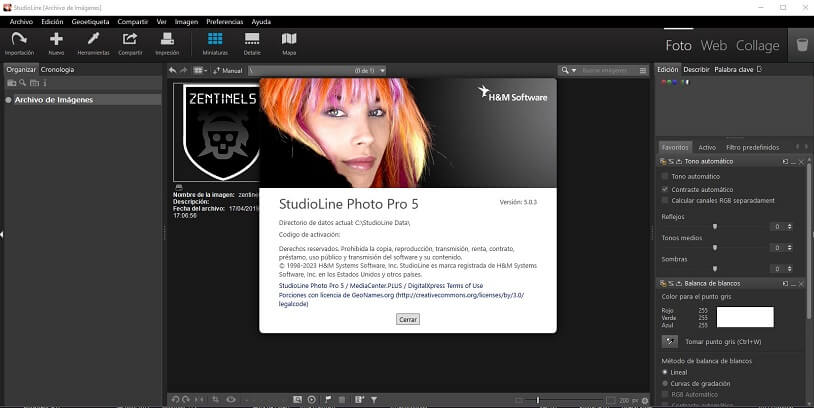
Task: Click the Importación toolbar icon
Action: pos(19,39)
